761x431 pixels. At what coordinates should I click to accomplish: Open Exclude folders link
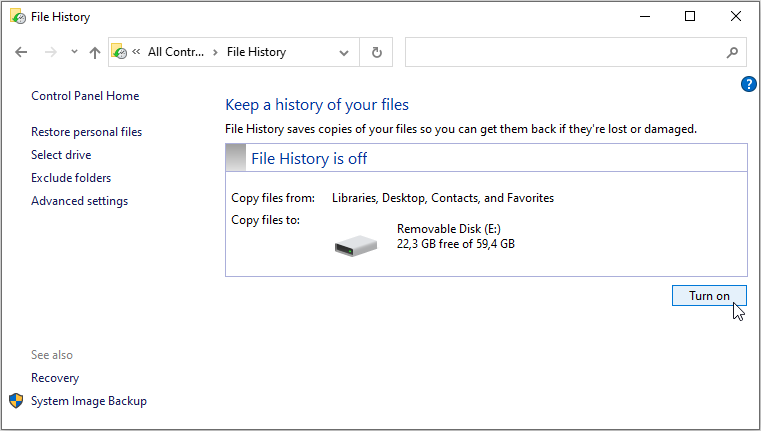71,178
